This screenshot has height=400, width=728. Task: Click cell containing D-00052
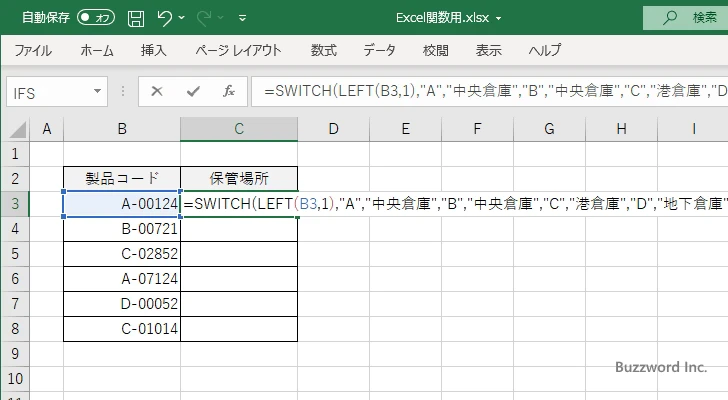tap(122, 304)
